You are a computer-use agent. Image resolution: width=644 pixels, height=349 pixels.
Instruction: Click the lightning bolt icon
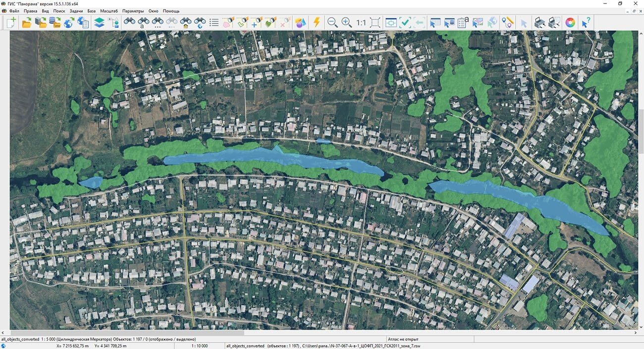pyautogui.click(x=317, y=22)
